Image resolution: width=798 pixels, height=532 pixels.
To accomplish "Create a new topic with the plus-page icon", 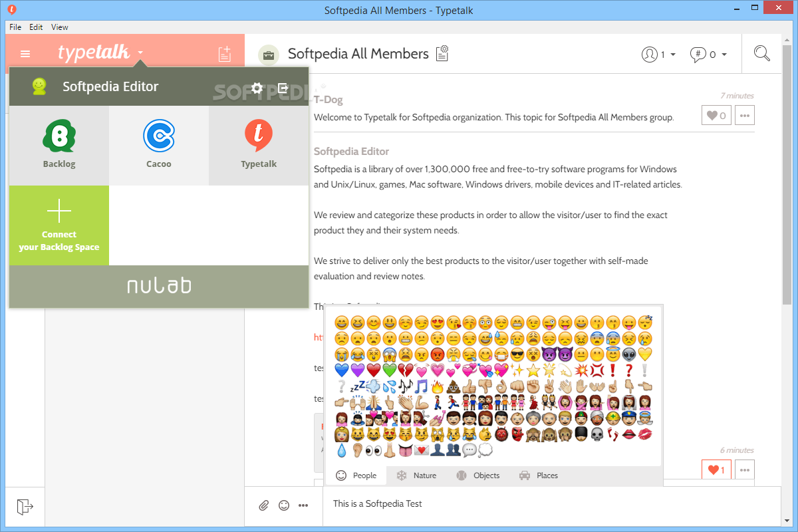I will tap(225, 54).
